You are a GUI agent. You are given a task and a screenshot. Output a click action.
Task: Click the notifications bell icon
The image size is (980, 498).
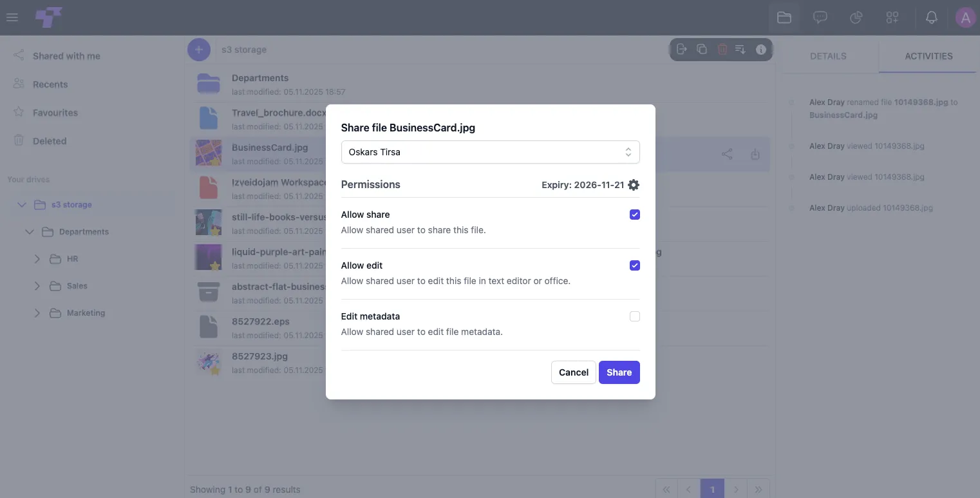point(931,18)
